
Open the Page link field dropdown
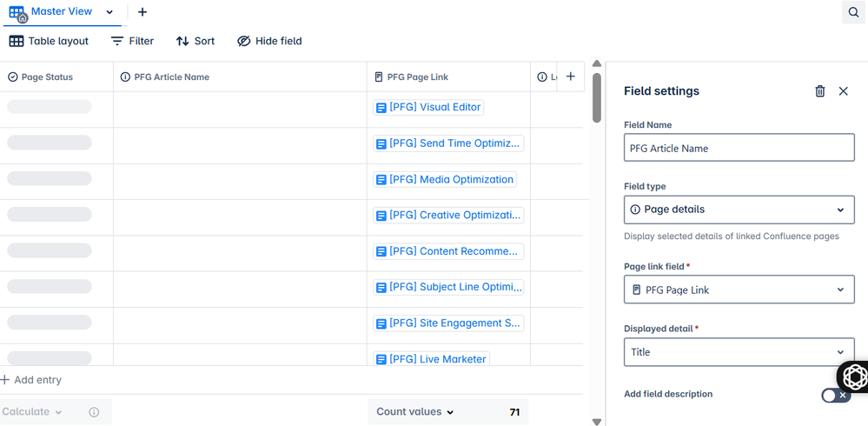(739, 290)
